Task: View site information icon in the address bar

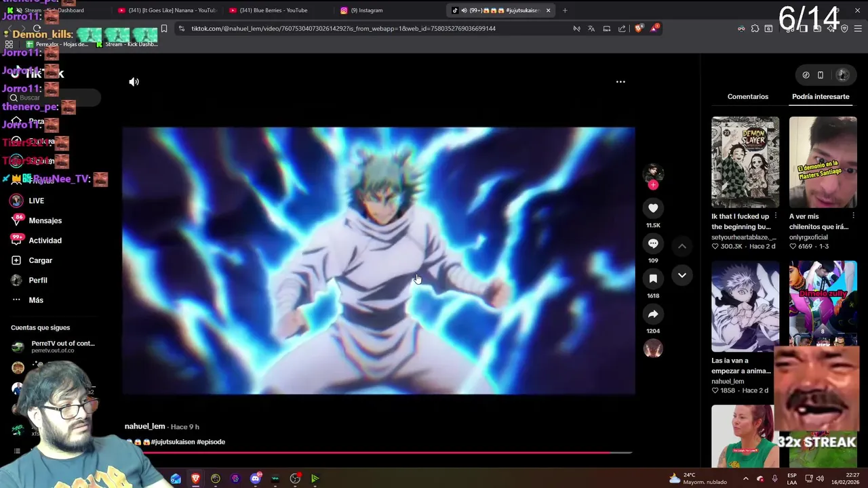Action: (181, 28)
